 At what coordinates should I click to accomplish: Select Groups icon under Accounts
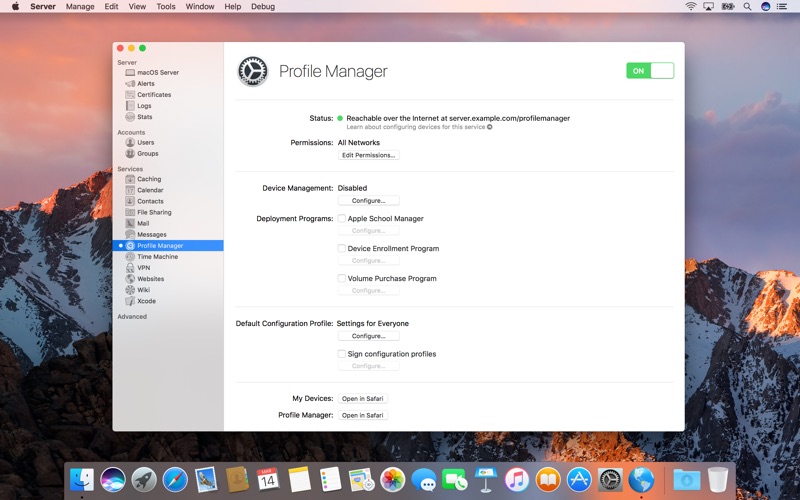click(130, 154)
